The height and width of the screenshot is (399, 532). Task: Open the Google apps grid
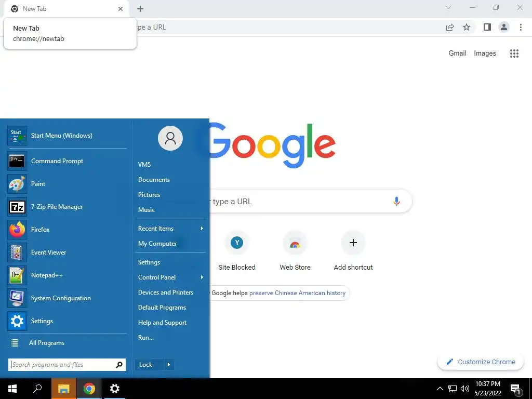pyautogui.click(x=514, y=54)
